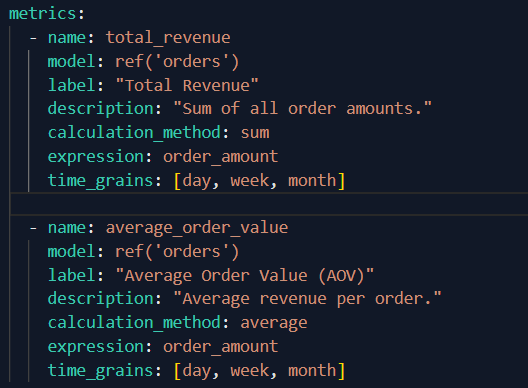The width and height of the screenshot is (528, 388).
Task: Click ref('orders') in the average_order_value block
Action: pyautogui.click(x=177, y=252)
